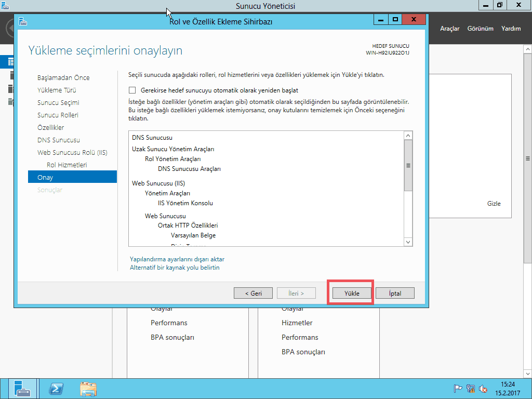Open Yapılandırma ayarlarını dışarı aktar link
This screenshot has height=399, width=532.
(x=177, y=259)
